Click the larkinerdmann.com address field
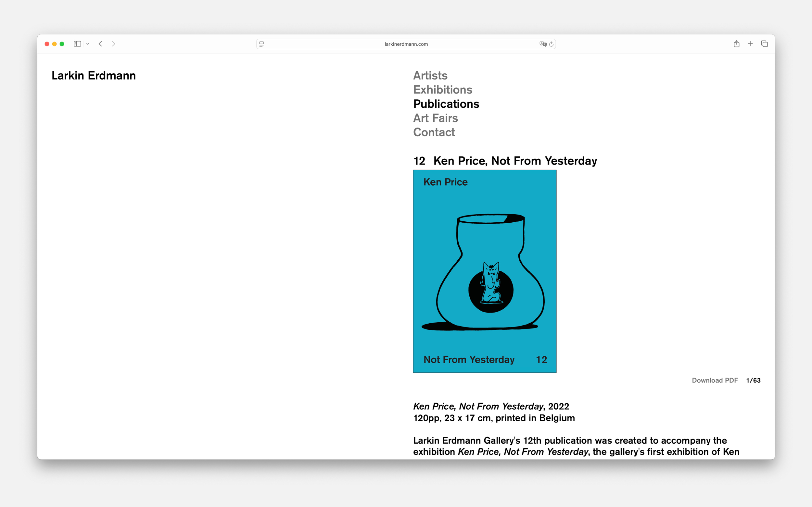 coord(406,44)
